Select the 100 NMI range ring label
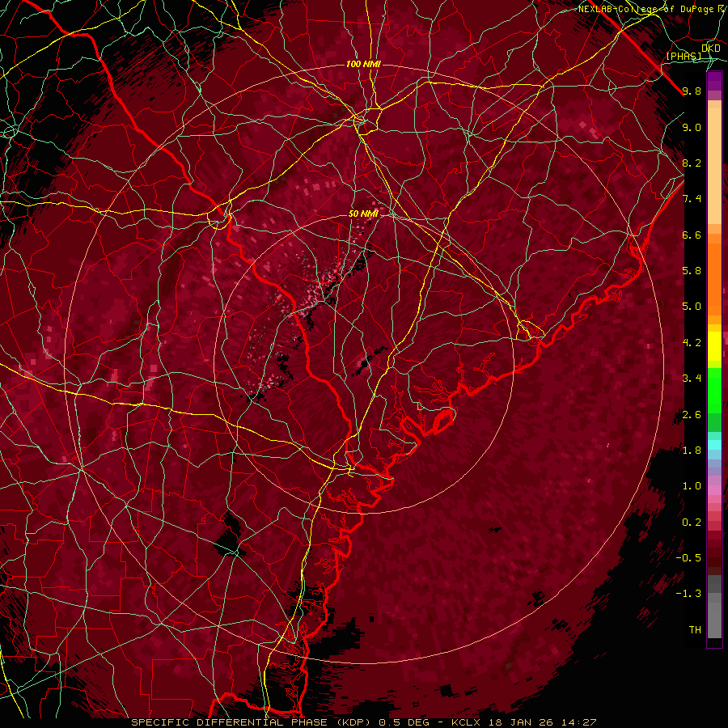 [x=363, y=64]
